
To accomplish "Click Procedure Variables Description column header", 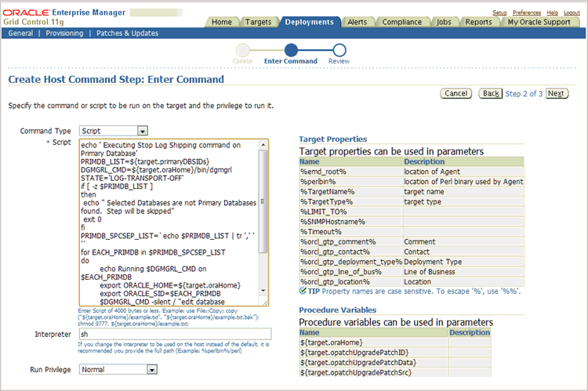I will [470, 332].
